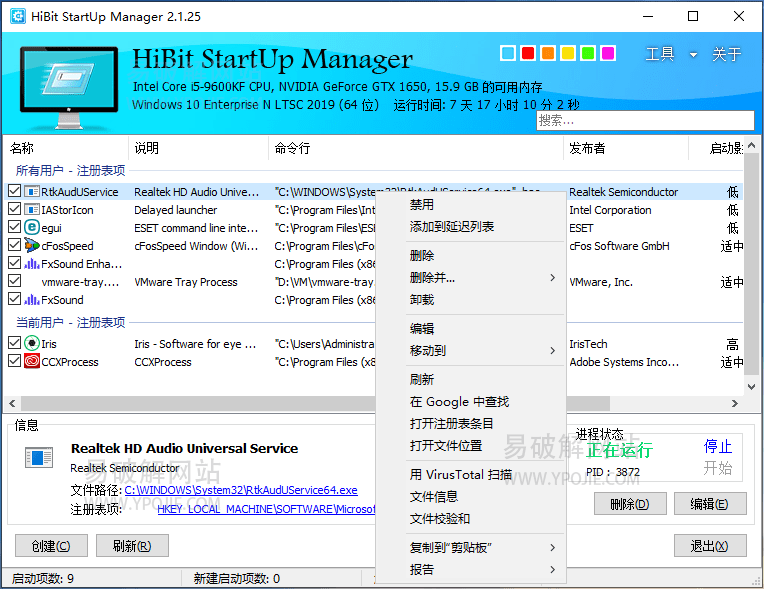This screenshot has width=764, height=589.
Task: Uncheck the FxSound startup checkbox
Action: (x=15, y=300)
